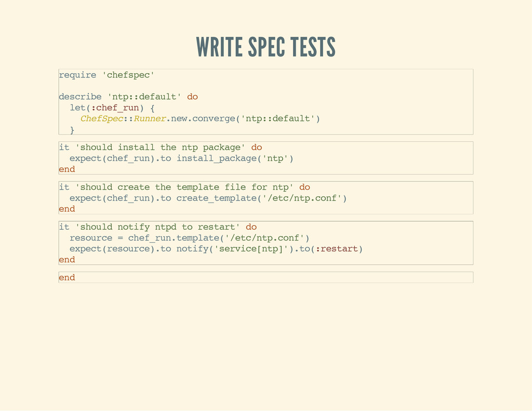The height and width of the screenshot is (411, 532).
Task: Click 'should install the ntp package' line
Action: click(x=161, y=148)
